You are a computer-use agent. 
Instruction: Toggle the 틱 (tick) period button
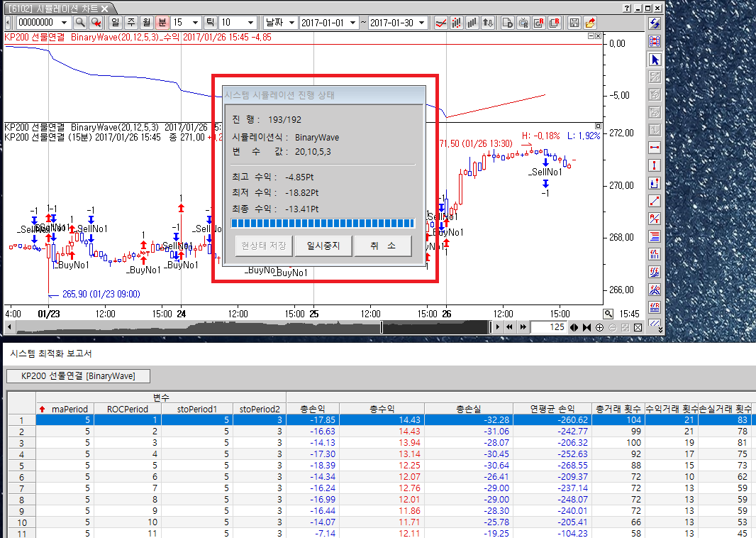[209, 23]
